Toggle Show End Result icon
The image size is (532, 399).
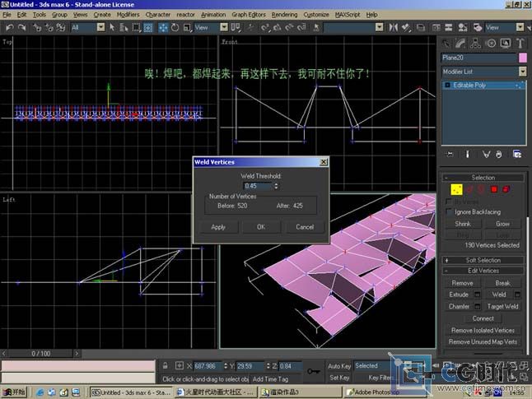467,155
